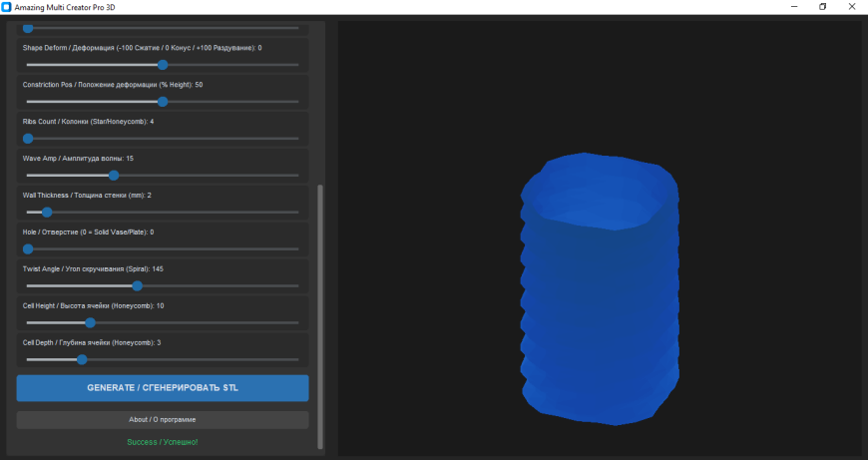Click the settings panel vertical scrollbar
Screen dimensions: 868x460
(320, 316)
